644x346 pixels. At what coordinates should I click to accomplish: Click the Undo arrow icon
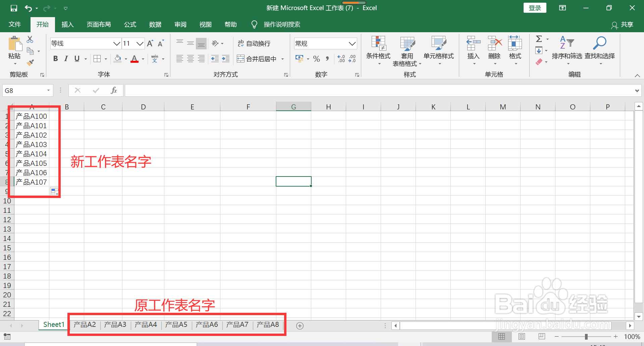click(29, 8)
